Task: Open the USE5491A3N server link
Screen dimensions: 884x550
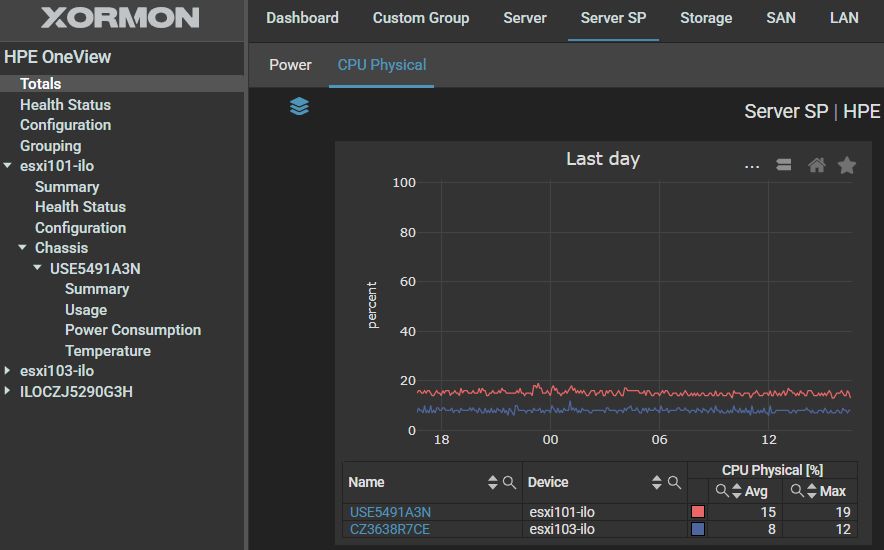Action: click(390, 512)
